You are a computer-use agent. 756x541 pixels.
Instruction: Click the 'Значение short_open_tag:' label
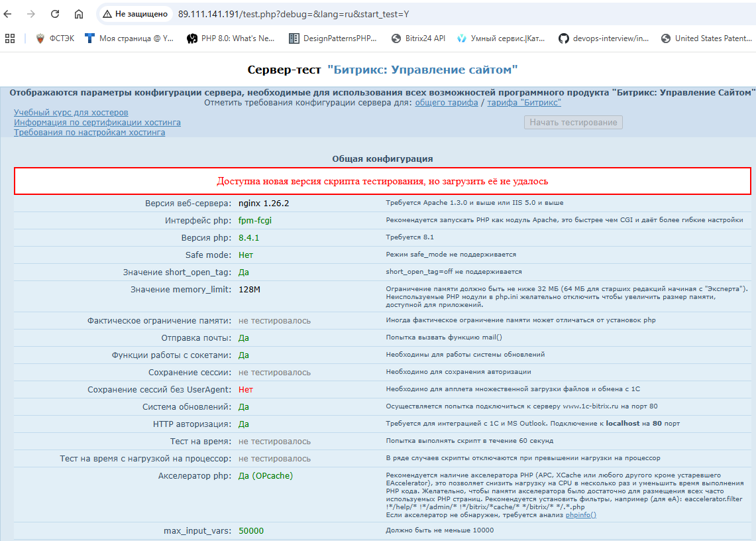177,272
